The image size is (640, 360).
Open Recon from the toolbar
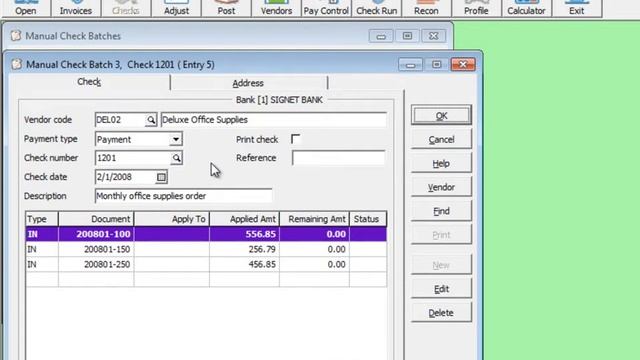[426, 8]
